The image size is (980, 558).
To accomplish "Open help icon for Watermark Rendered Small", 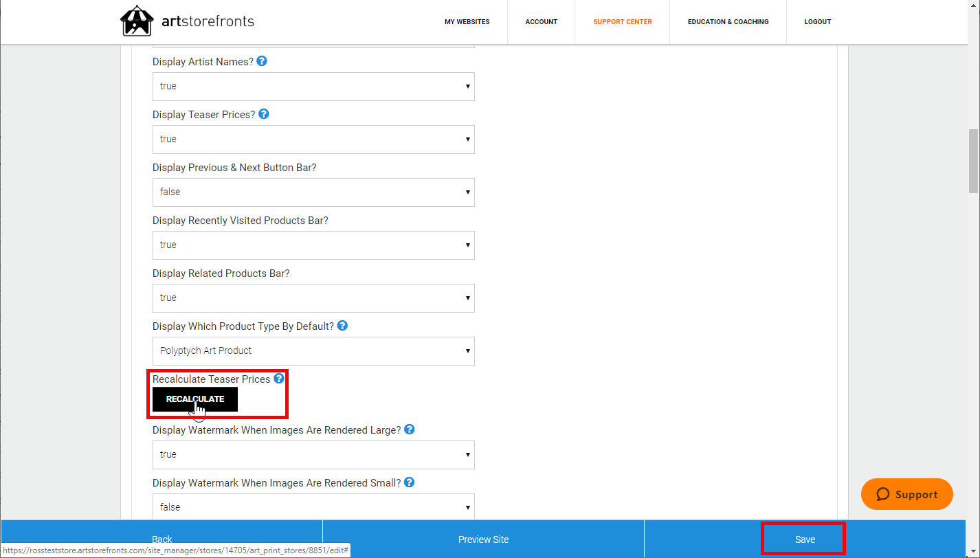I will 409,482.
